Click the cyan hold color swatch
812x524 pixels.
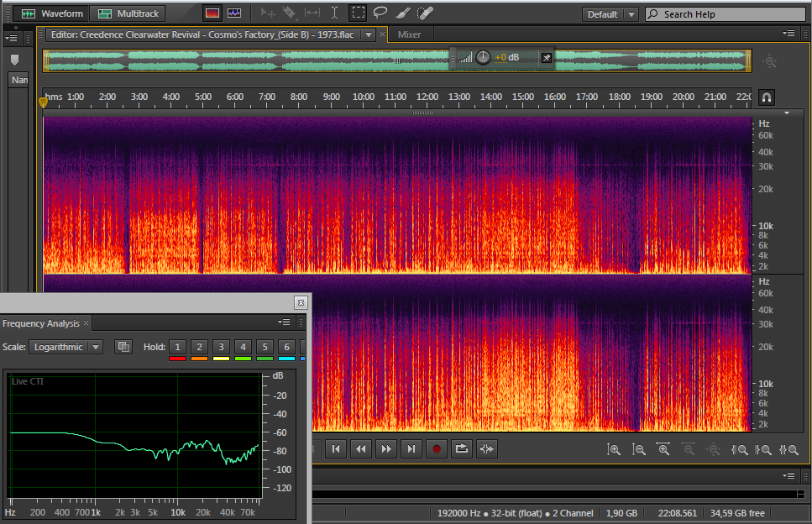click(286, 359)
